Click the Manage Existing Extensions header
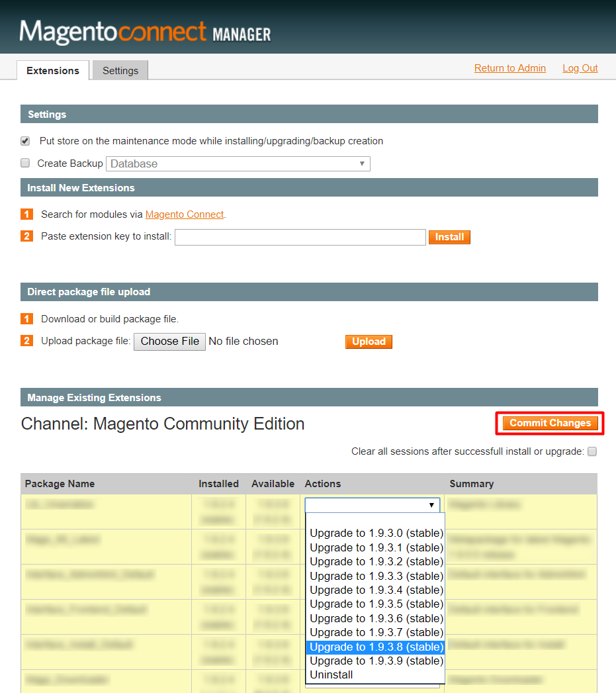Image resolution: width=616 pixels, height=693 pixels. coord(309,397)
